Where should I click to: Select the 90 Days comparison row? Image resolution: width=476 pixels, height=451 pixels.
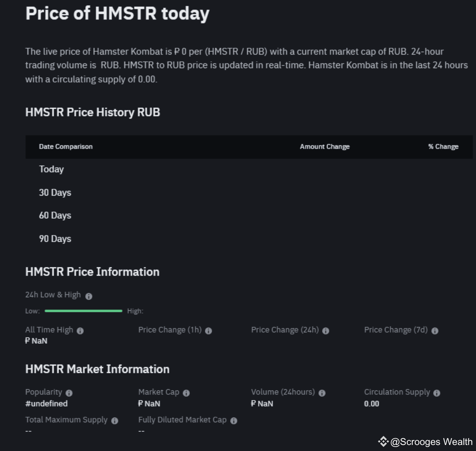(55, 239)
